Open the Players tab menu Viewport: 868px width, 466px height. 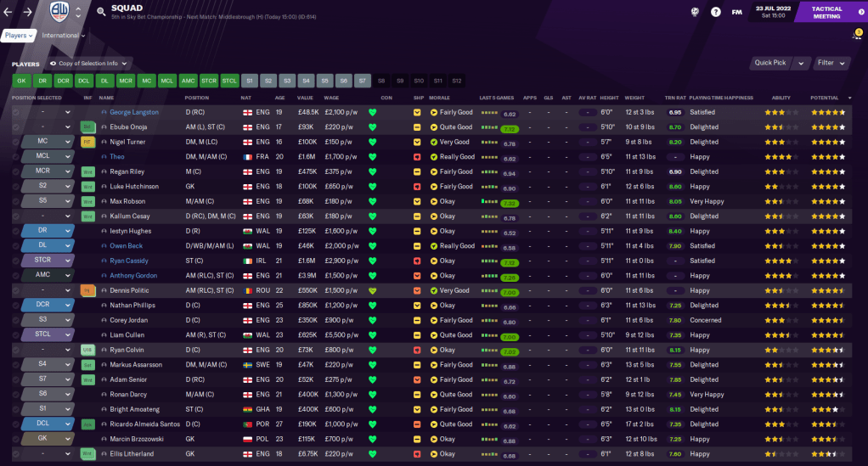click(x=19, y=36)
